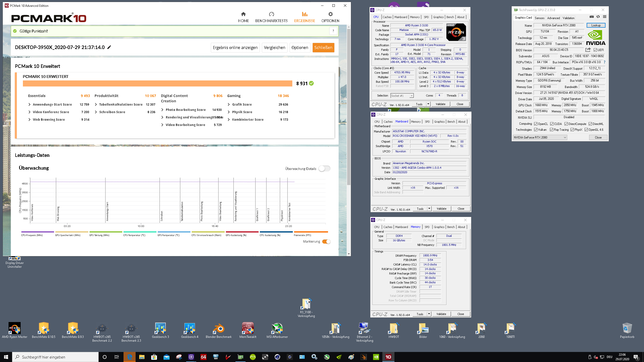
Task: Click PCMark 10 taskbar icon
Action: (x=388, y=357)
